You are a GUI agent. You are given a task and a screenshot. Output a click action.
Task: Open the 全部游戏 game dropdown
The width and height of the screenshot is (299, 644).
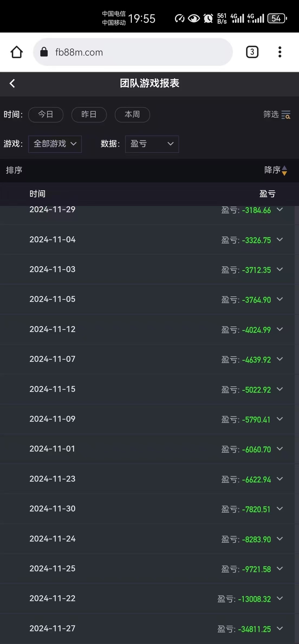(x=55, y=144)
